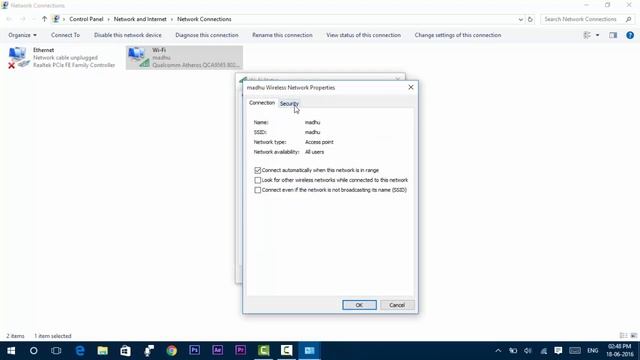Open the green Camtasia icon on taskbar
The image size is (640, 360).
click(x=264, y=350)
